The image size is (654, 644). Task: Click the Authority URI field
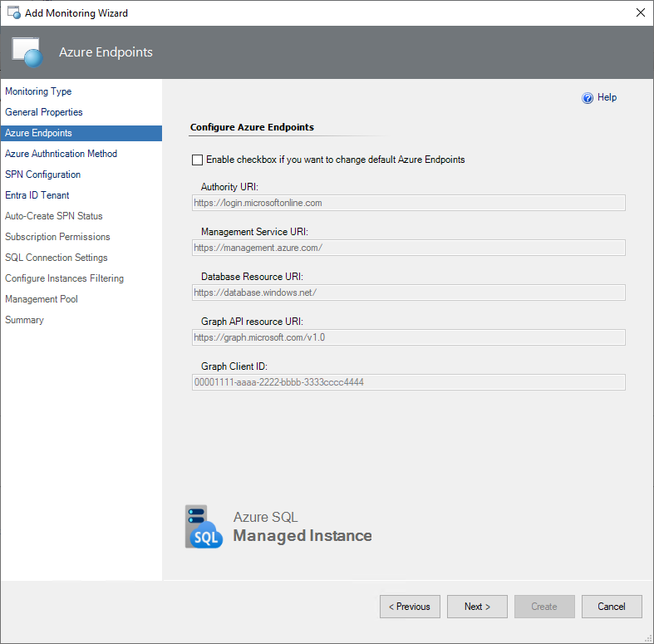[408, 203]
